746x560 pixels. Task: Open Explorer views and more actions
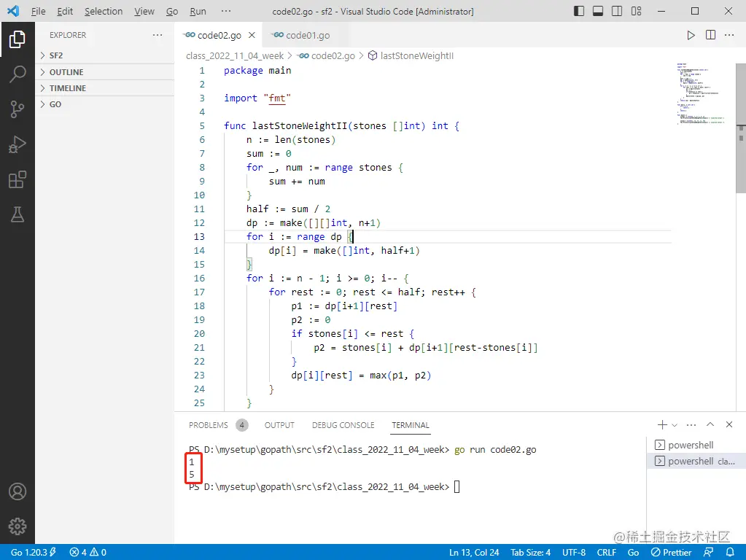[158, 35]
